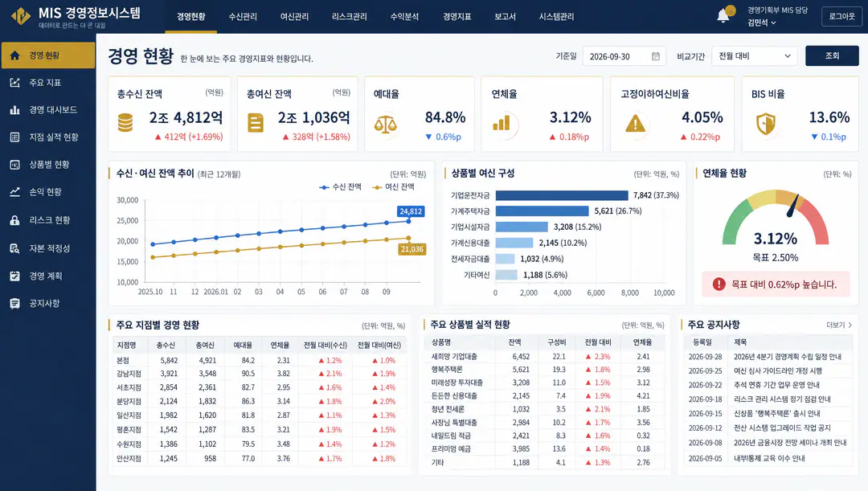
Task: Select 주요 지표 in the sidebar
Action: coord(48,83)
